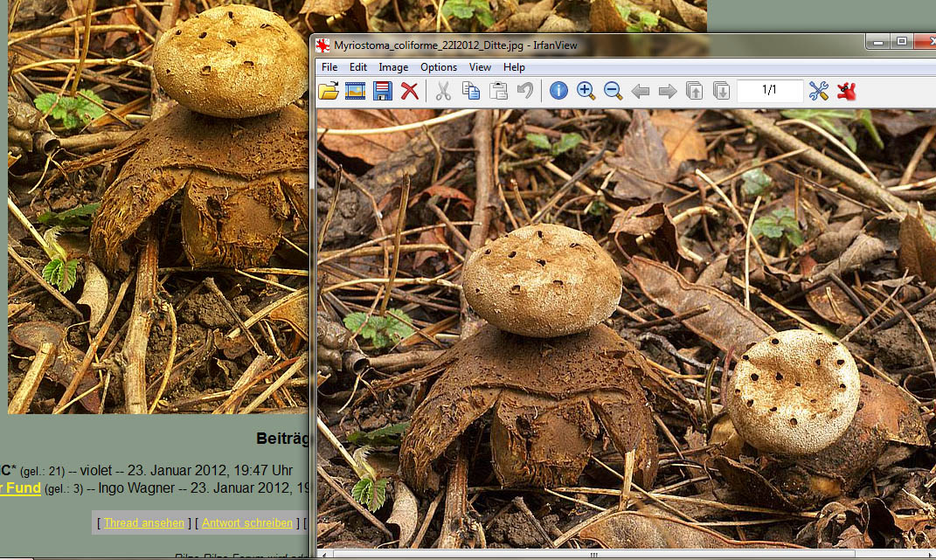The width and height of the screenshot is (936, 560).
Task: Jump to the next page icon
Action: [721, 91]
